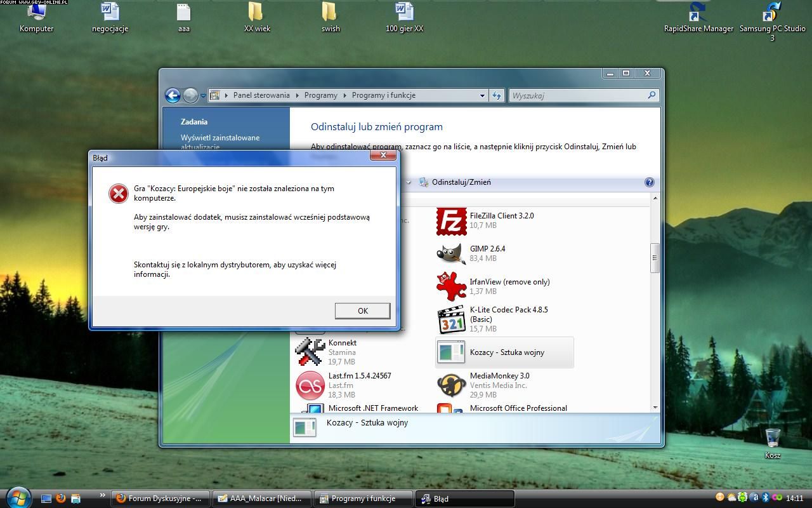Open the help icon in Programy i funkcje

pyautogui.click(x=649, y=182)
